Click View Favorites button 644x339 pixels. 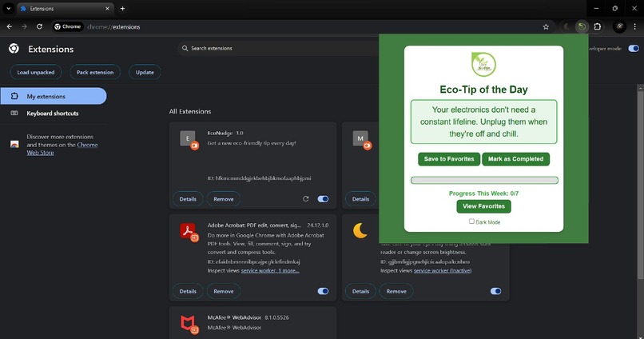(x=484, y=206)
